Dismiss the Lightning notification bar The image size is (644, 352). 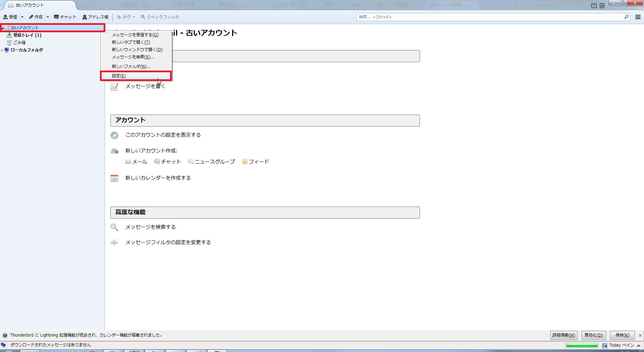pos(640,335)
